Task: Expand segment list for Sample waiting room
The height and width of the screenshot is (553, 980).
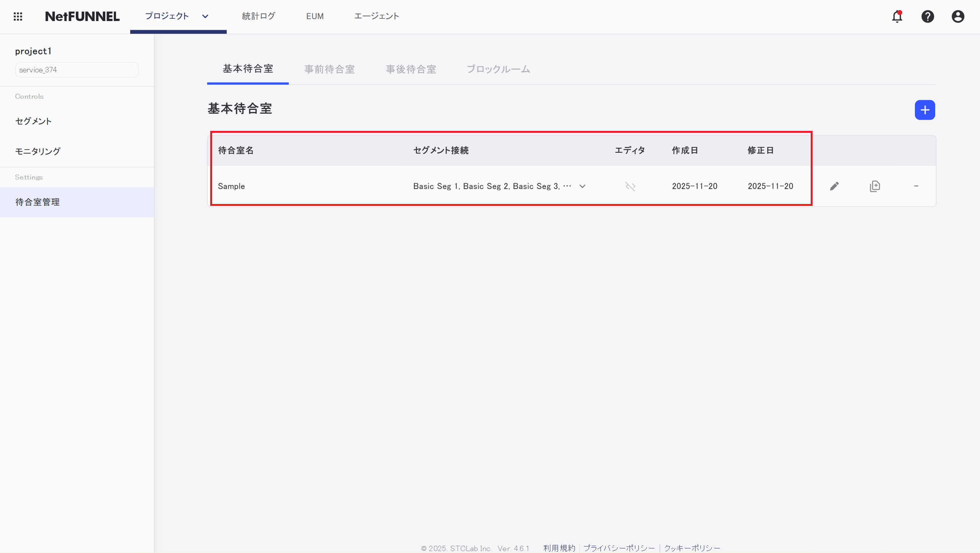Action: click(582, 186)
